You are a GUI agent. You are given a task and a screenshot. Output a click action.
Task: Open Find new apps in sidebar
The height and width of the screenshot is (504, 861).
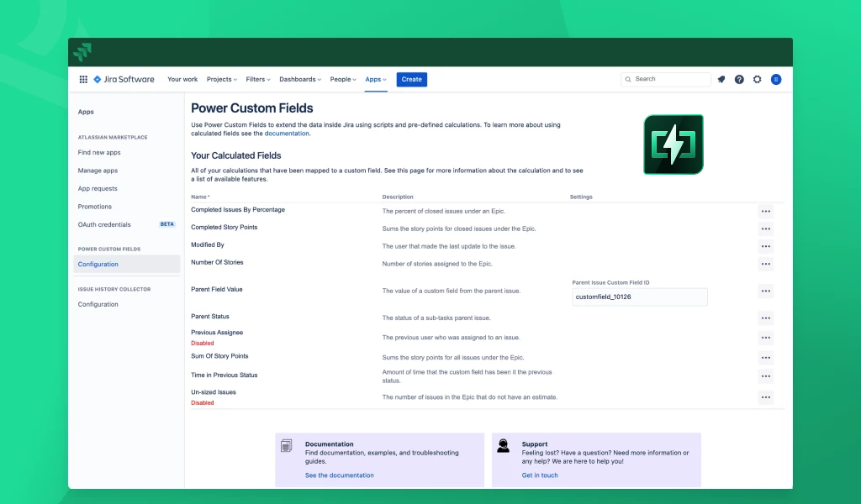click(x=99, y=153)
